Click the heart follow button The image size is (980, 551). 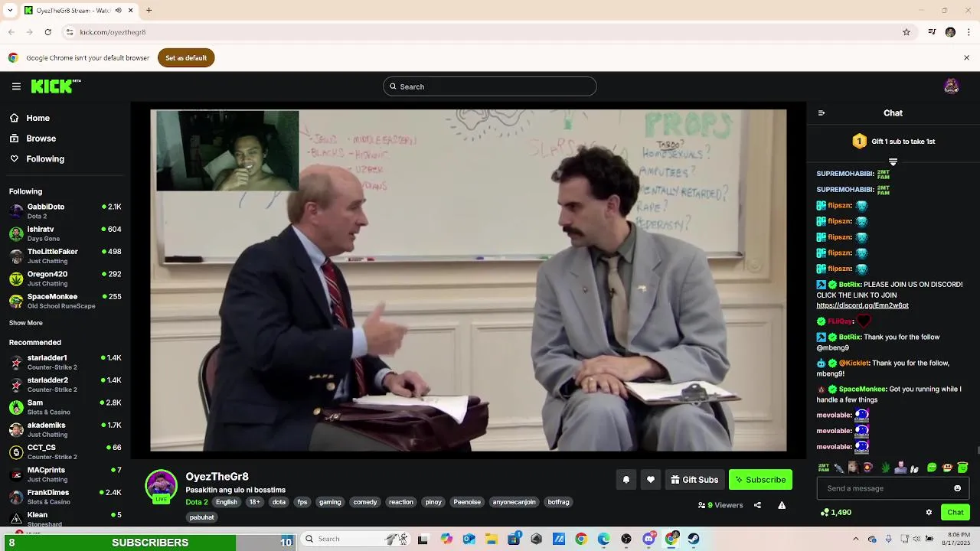coord(651,480)
